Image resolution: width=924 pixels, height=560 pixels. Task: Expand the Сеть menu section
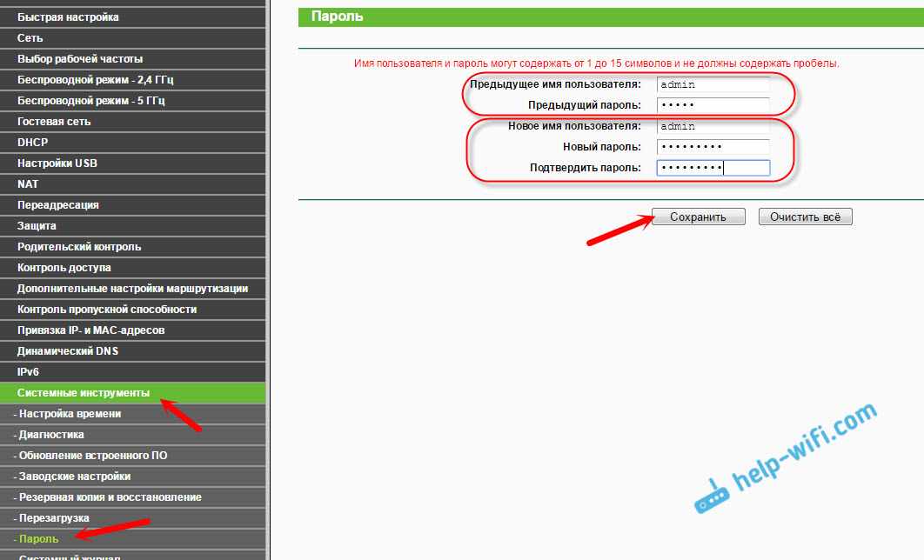tap(30, 38)
